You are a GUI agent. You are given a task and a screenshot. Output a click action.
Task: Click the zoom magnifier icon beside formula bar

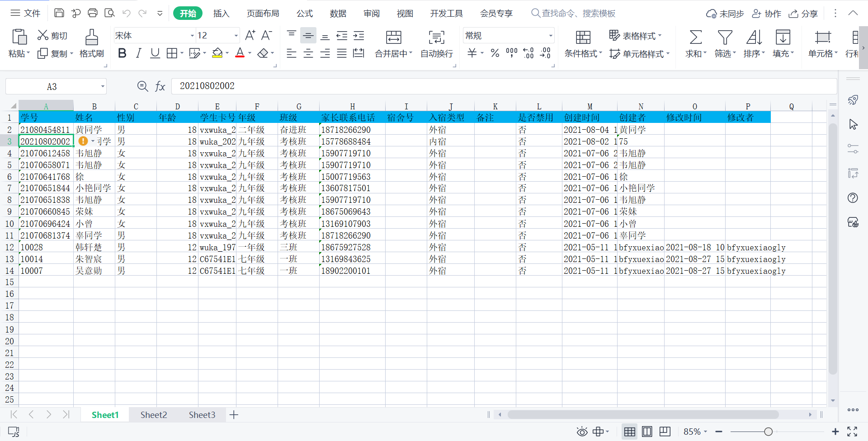point(142,86)
